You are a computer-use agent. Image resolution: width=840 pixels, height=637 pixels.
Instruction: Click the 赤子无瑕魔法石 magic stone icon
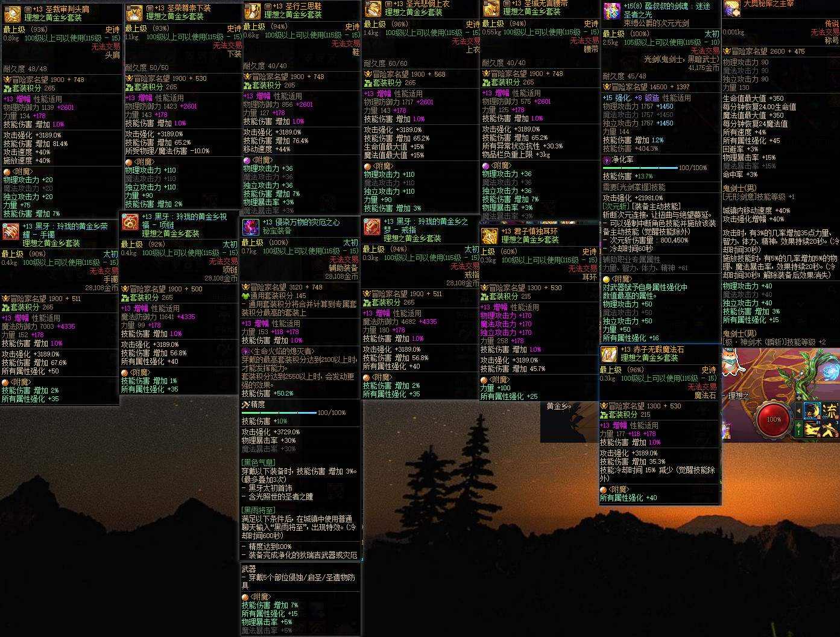click(608, 354)
